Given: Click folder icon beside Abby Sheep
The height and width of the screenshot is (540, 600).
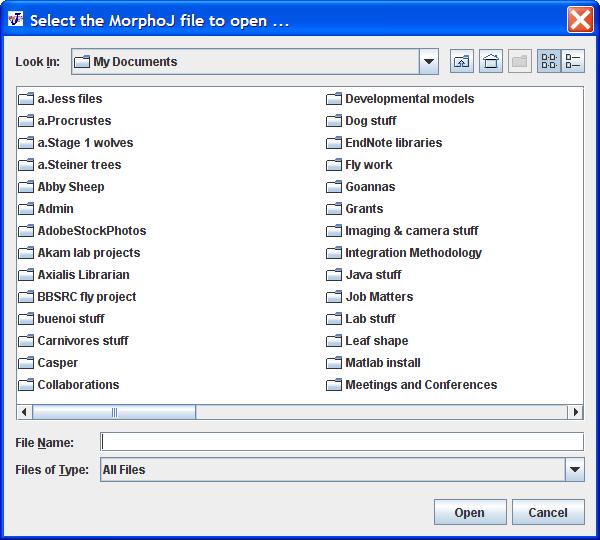Looking at the screenshot, I should click(x=26, y=187).
